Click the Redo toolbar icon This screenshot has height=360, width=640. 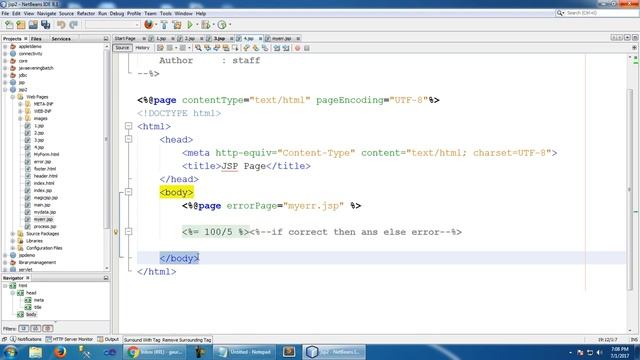tap(73, 25)
